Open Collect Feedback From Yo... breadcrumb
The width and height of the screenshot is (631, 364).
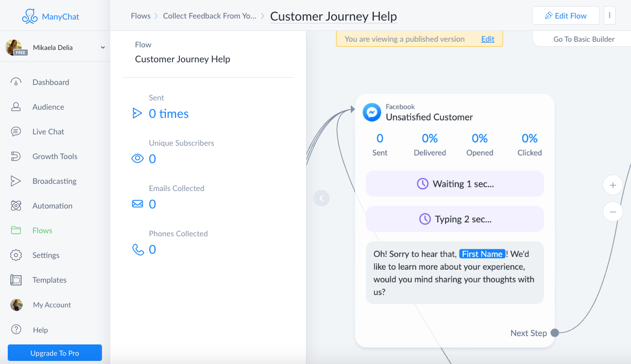pos(210,15)
